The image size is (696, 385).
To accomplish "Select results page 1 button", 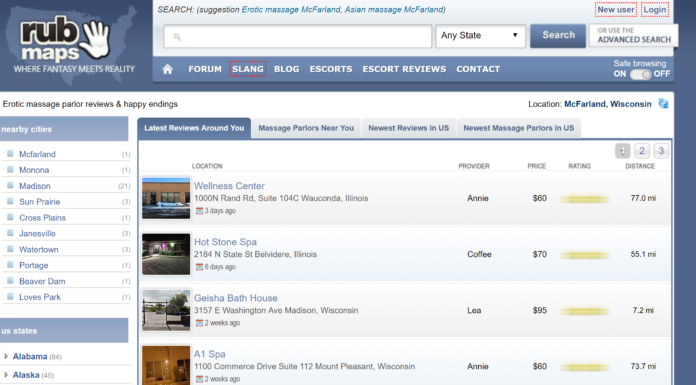I will [622, 151].
